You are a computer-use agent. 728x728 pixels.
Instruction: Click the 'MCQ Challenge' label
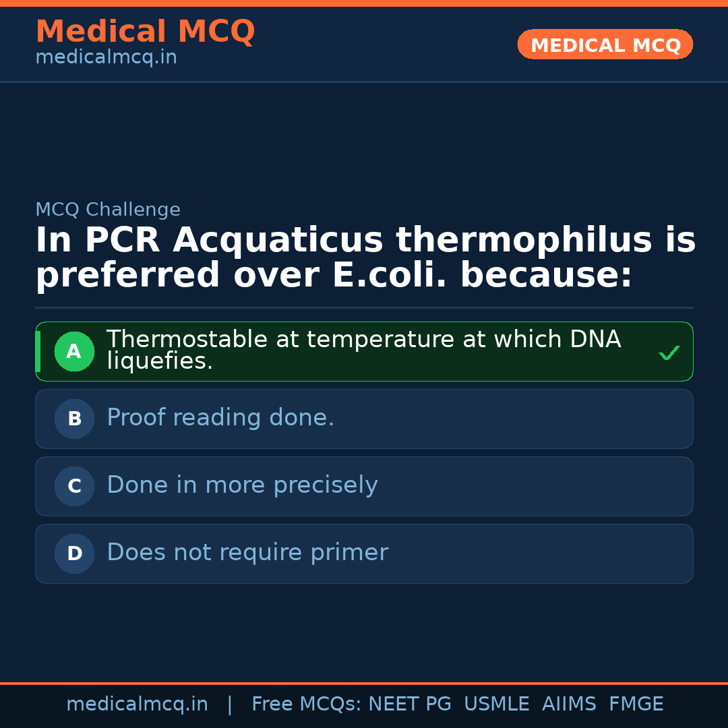[x=108, y=210]
